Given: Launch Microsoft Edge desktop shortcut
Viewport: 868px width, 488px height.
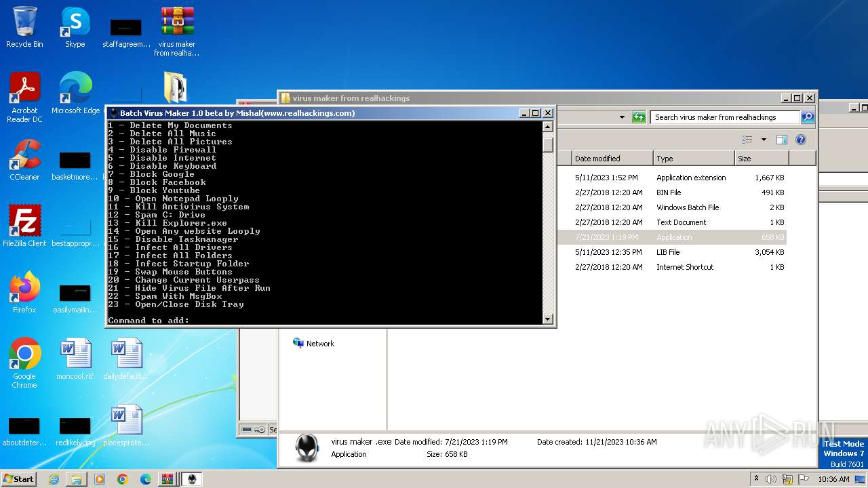Looking at the screenshot, I should click(x=75, y=94).
